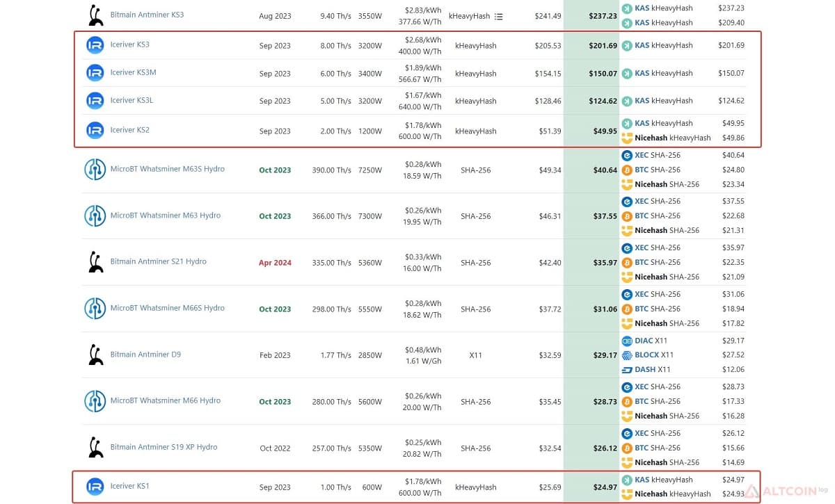This screenshot has width=835, height=504.
Task: Click the 1.77 Th/s hashrate value
Action: (335, 355)
